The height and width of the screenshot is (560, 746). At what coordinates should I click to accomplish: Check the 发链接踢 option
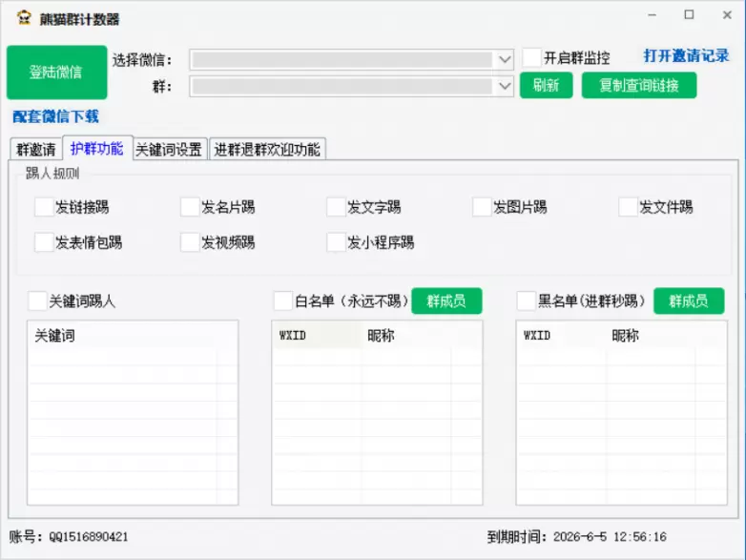click(x=44, y=207)
